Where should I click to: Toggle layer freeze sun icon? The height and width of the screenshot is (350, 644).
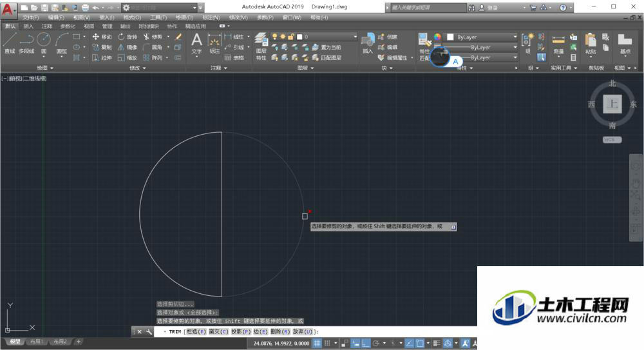pos(283,37)
